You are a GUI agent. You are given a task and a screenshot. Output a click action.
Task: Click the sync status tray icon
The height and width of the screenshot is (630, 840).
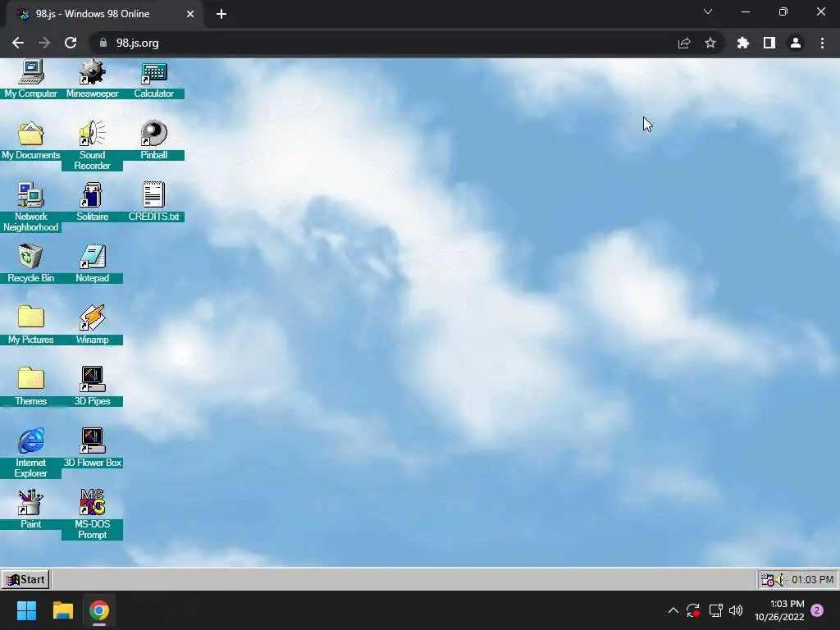(x=693, y=610)
